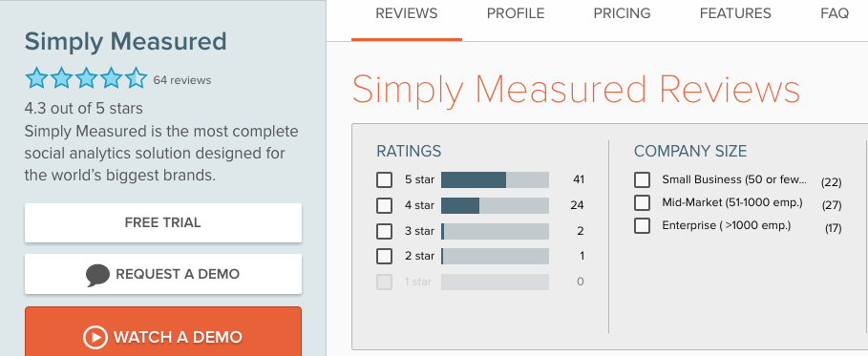Click the Free Trial button
This screenshot has width=868, height=356.
(163, 222)
